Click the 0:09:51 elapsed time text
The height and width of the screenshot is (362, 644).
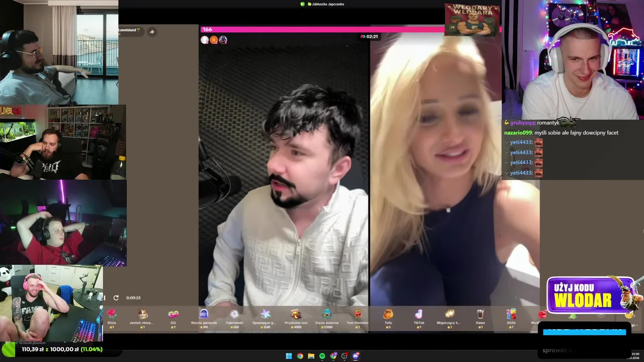(x=133, y=298)
